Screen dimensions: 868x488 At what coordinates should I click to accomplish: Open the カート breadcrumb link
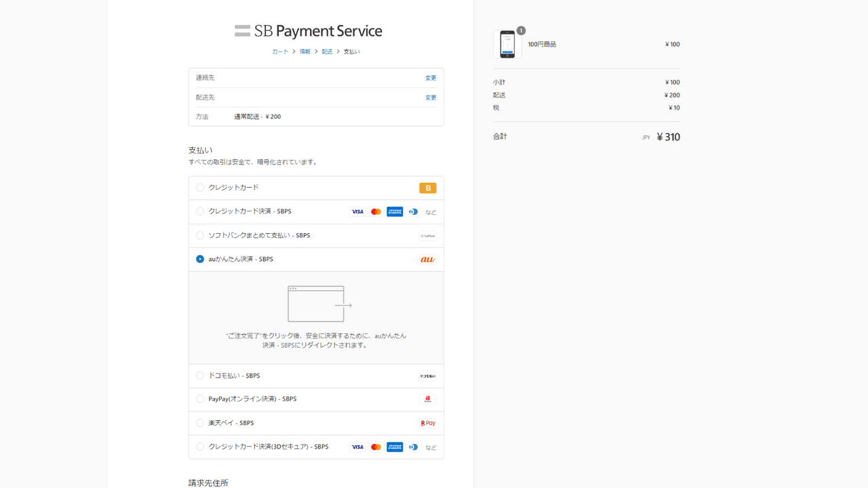point(280,52)
